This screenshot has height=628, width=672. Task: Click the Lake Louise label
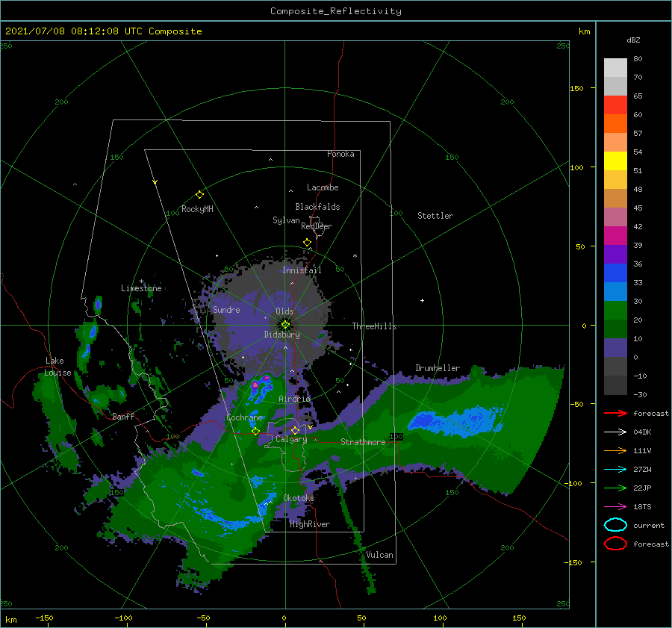coord(57,367)
